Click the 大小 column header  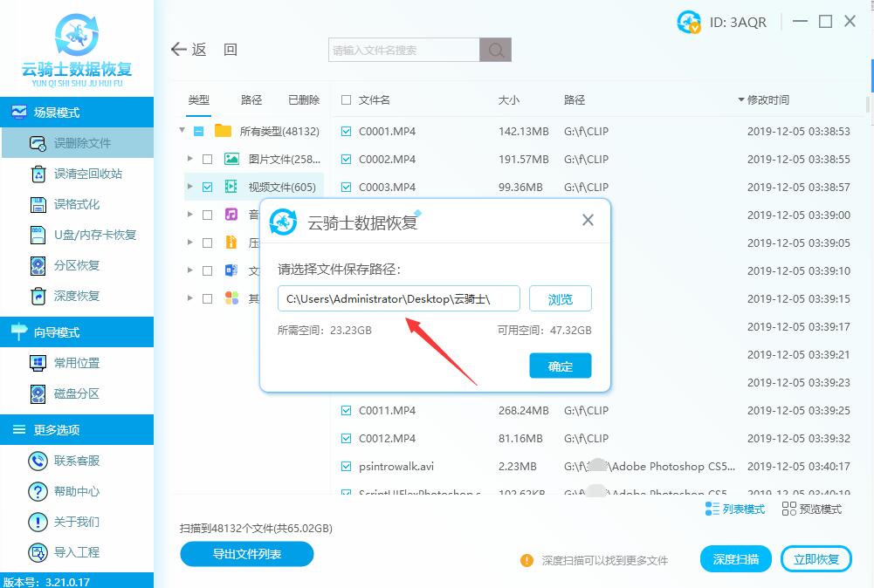508,99
